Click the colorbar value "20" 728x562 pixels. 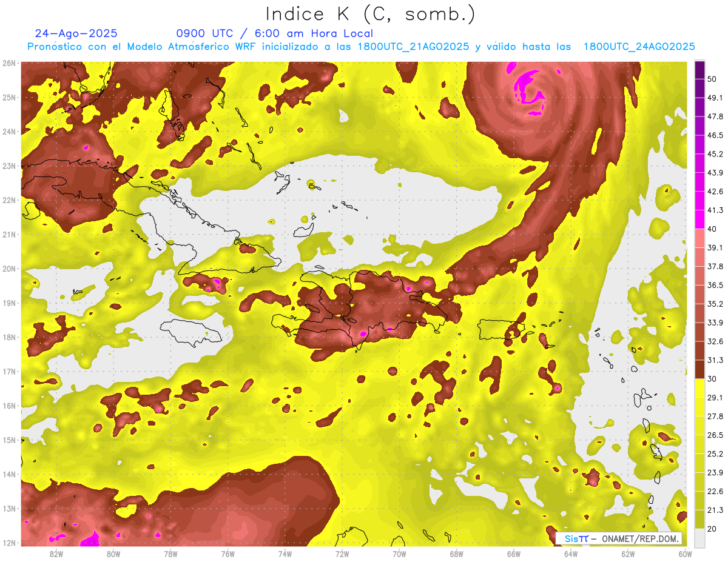pos(712,529)
